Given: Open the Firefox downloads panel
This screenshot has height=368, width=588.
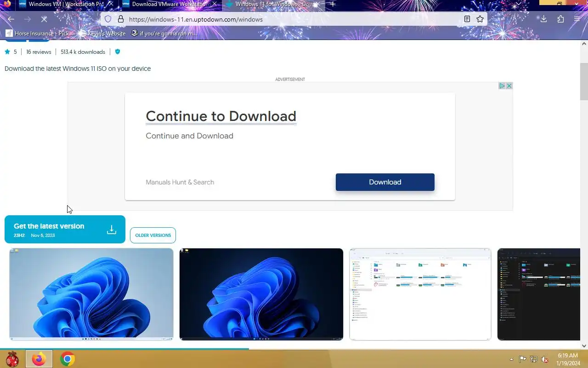Looking at the screenshot, I should tap(543, 19).
